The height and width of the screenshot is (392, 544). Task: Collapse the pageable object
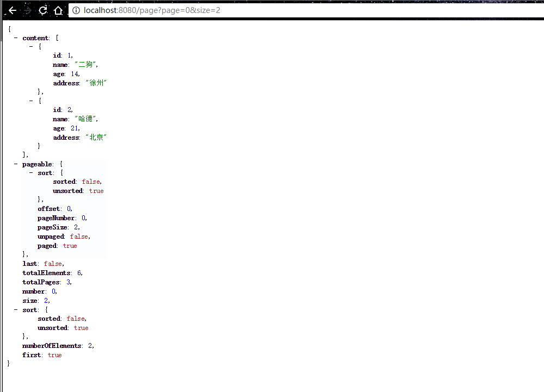pyautogui.click(x=16, y=164)
